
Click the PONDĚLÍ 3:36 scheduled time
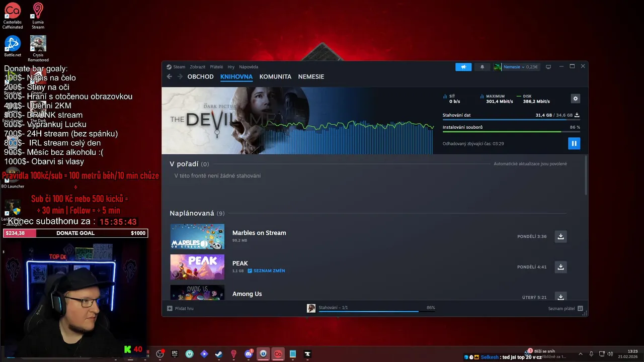click(x=532, y=236)
